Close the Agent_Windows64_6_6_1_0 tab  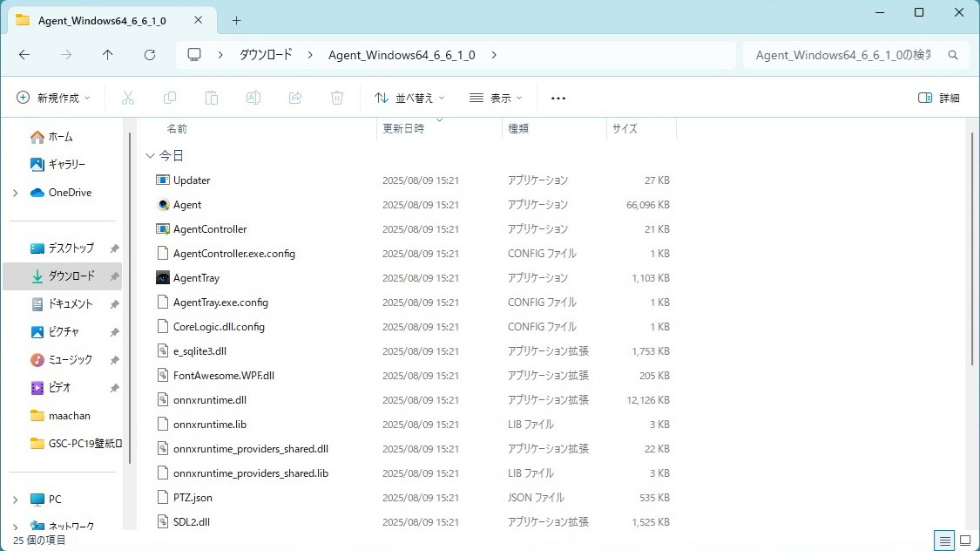click(198, 20)
